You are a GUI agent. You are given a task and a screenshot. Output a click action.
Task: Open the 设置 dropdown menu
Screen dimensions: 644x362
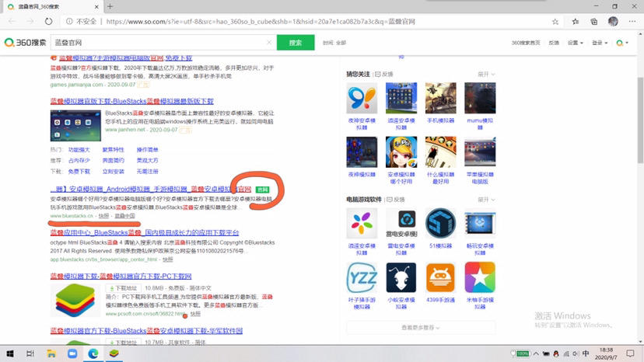(x=575, y=43)
